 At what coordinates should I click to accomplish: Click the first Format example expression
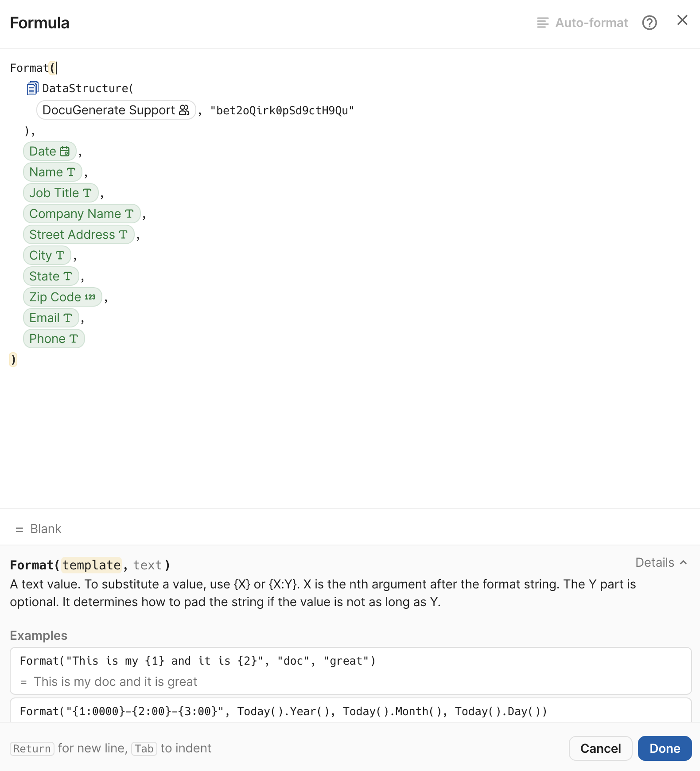[197, 661]
